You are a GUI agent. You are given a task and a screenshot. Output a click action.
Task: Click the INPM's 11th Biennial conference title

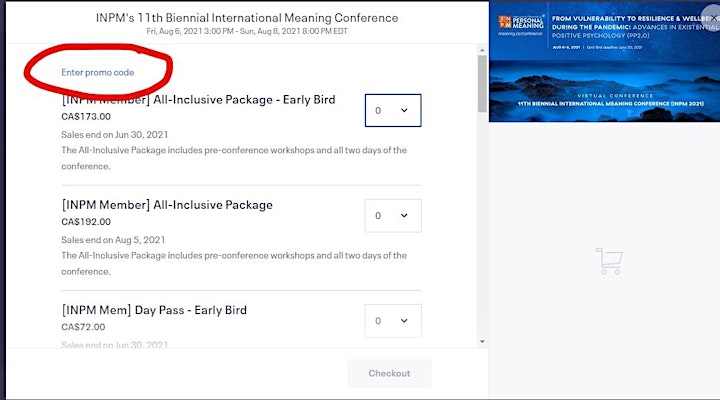[247, 18]
